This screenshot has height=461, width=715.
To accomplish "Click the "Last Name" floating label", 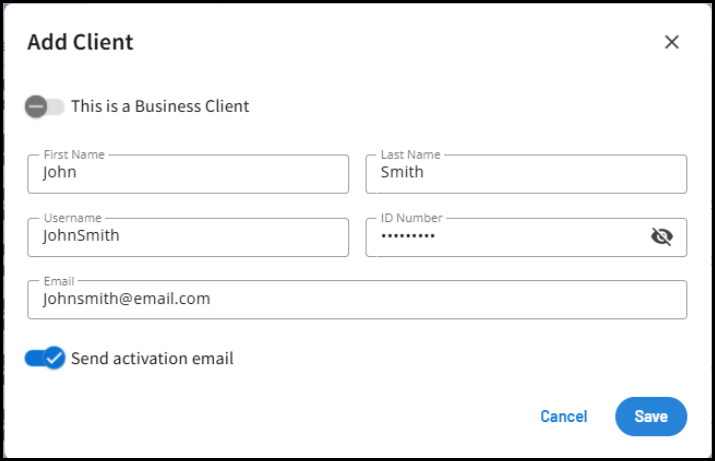I will (x=410, y=155).
